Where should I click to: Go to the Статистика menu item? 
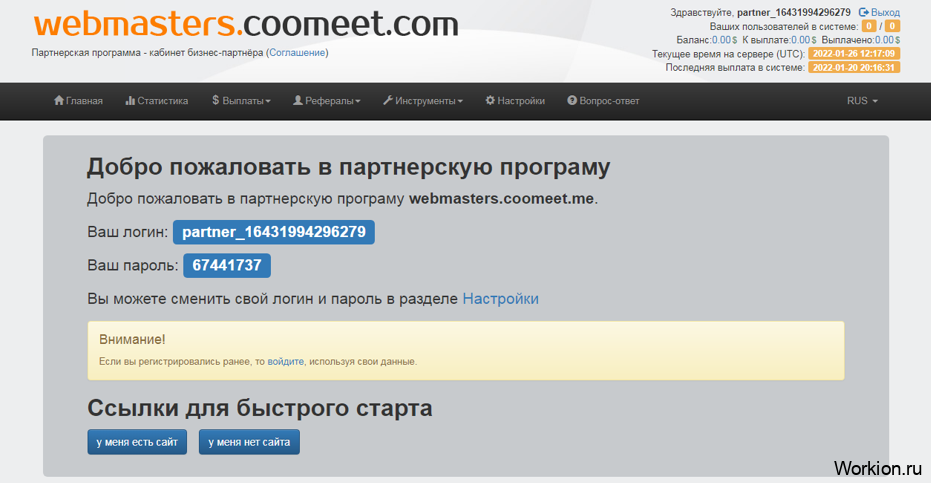pyautogui.click(x=157, y=100)
